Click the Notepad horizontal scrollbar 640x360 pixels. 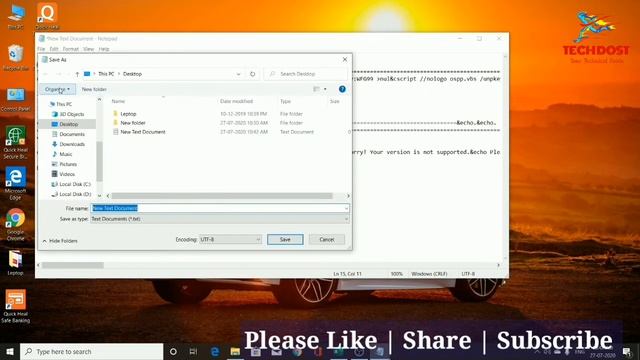point(73,265)
